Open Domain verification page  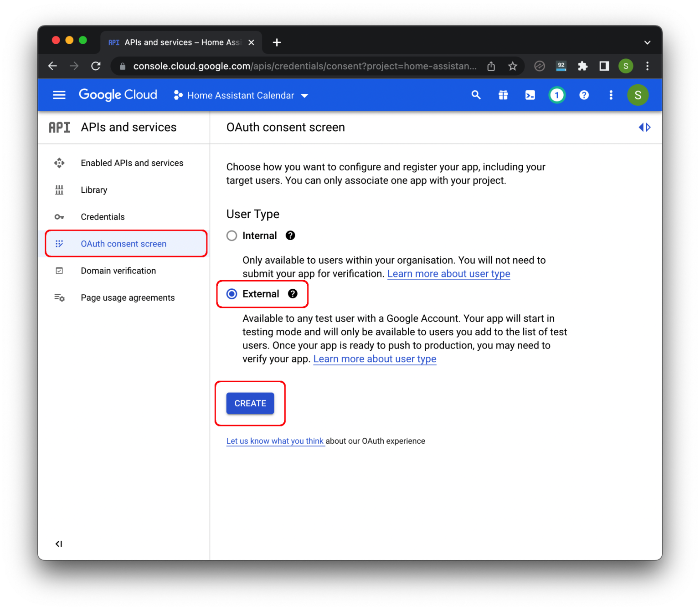click(118, 271)
